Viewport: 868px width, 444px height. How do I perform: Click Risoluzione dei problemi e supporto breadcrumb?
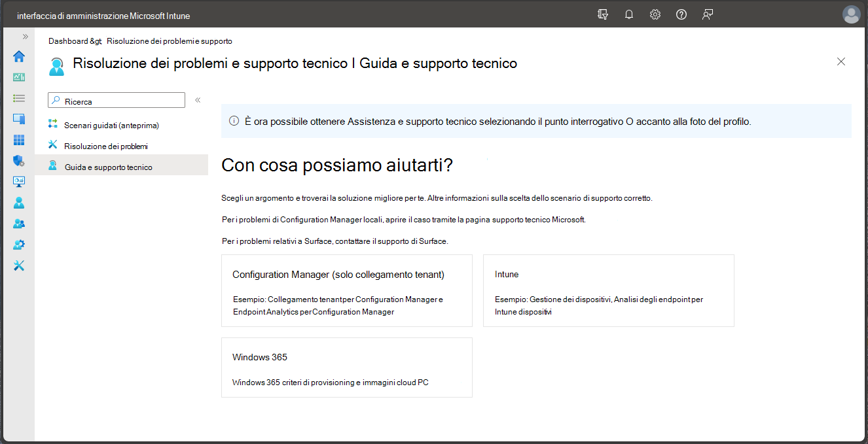170,41
